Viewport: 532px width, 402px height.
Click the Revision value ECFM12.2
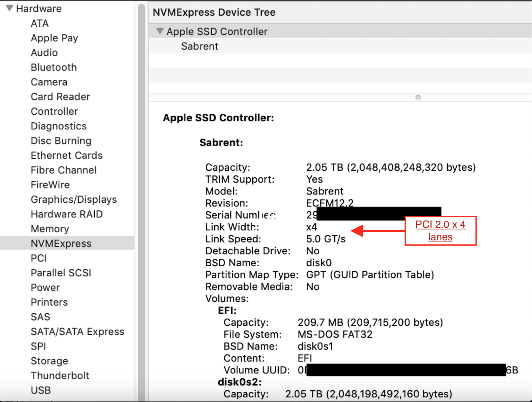[x=330, y=203]
